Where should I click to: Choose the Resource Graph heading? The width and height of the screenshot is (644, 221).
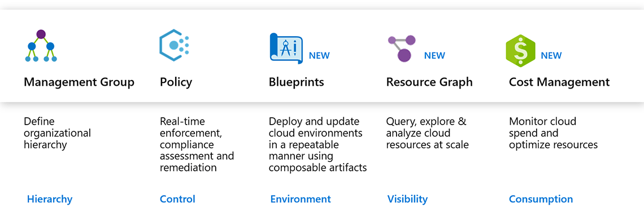click(x=429, y=82)
